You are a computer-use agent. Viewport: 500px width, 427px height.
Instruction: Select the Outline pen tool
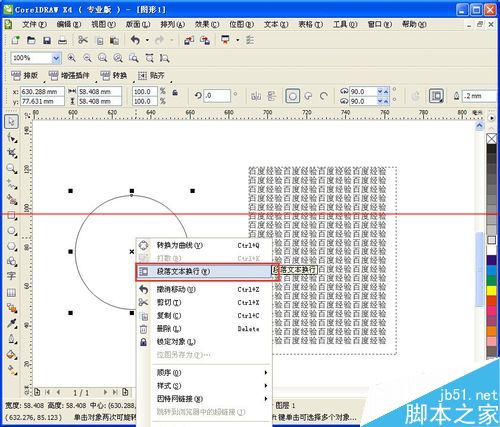pyautogui.click(x=12, y=339)
